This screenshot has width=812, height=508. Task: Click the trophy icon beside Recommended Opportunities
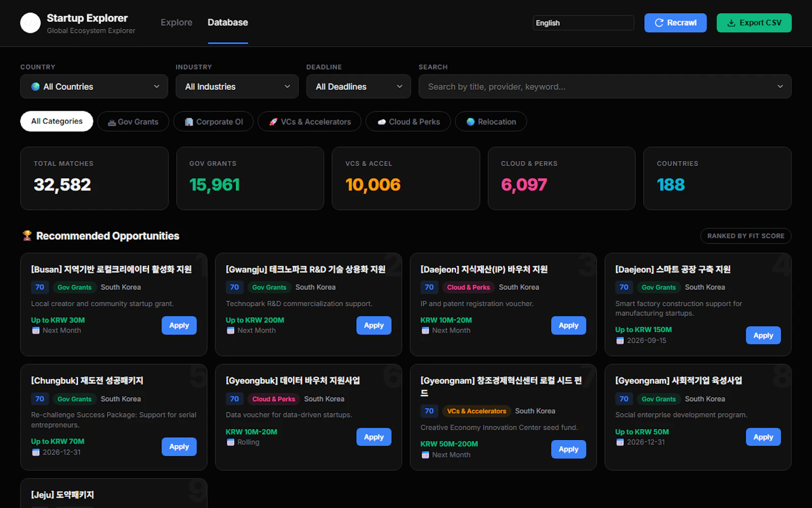tap(27, 236)
